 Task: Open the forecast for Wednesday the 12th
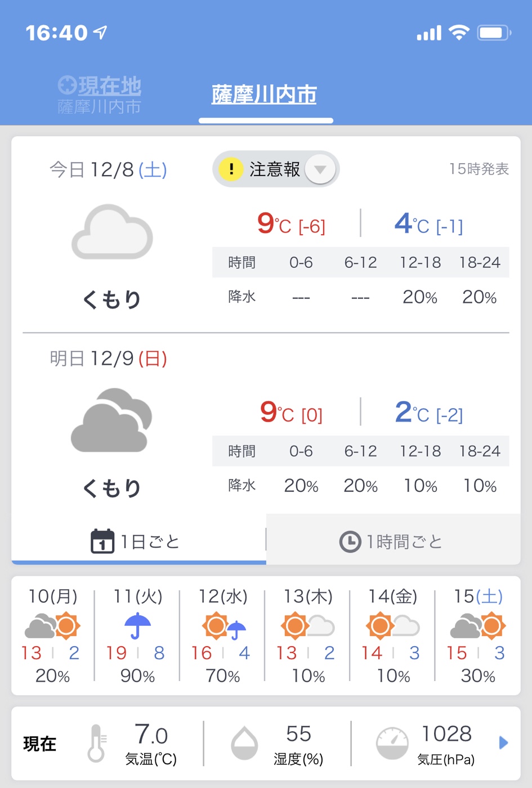coord(223,636)
